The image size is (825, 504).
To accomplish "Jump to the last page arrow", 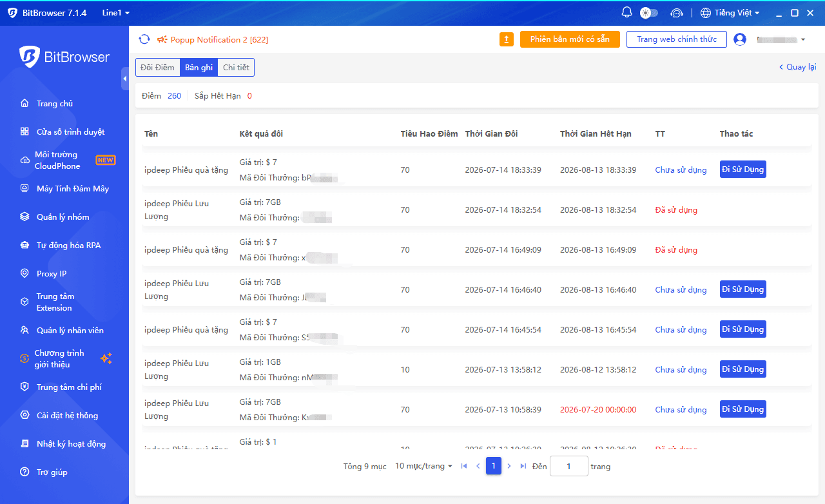I will (x=523, y=466).
